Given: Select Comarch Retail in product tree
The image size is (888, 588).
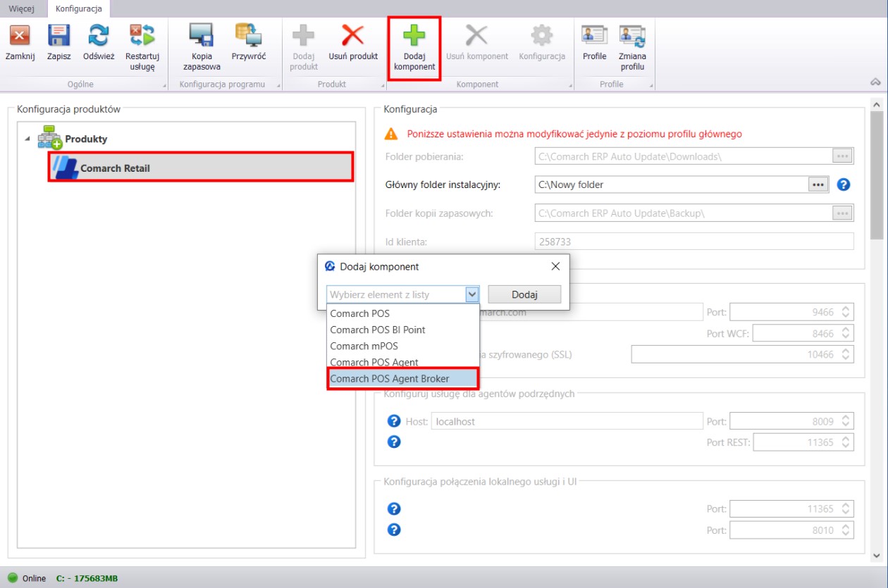Looking at the screenshot, I should (201, 168).
